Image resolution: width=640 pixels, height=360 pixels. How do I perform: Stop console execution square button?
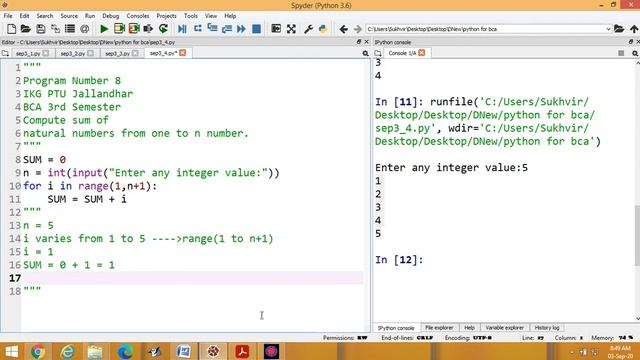tap(621, 53)
